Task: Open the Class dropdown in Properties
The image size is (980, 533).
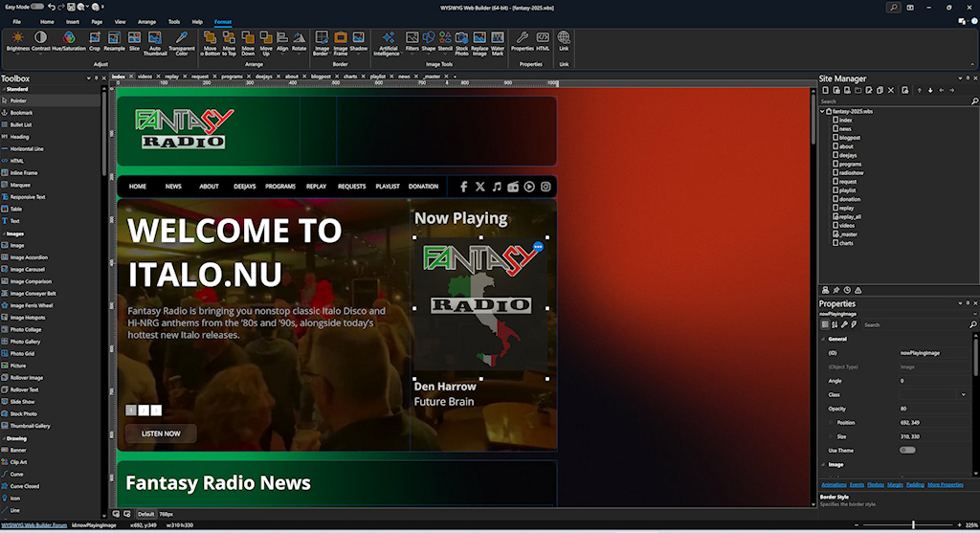Action: click(963, 395)
